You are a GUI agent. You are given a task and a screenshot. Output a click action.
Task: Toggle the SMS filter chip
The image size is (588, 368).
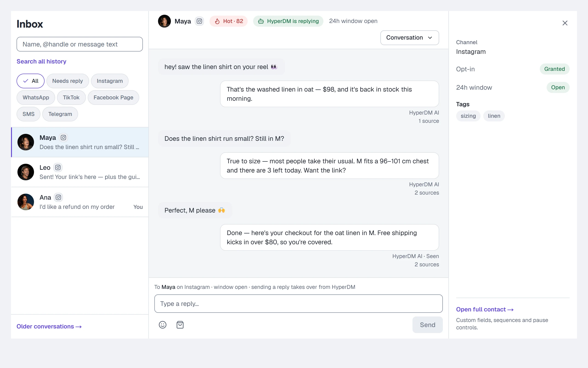(x=28, y=114)
